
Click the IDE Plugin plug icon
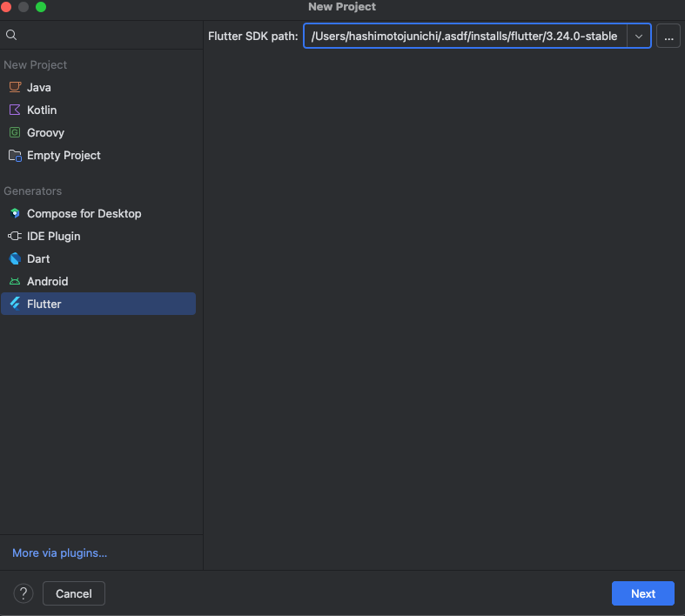tap(15, 236)
